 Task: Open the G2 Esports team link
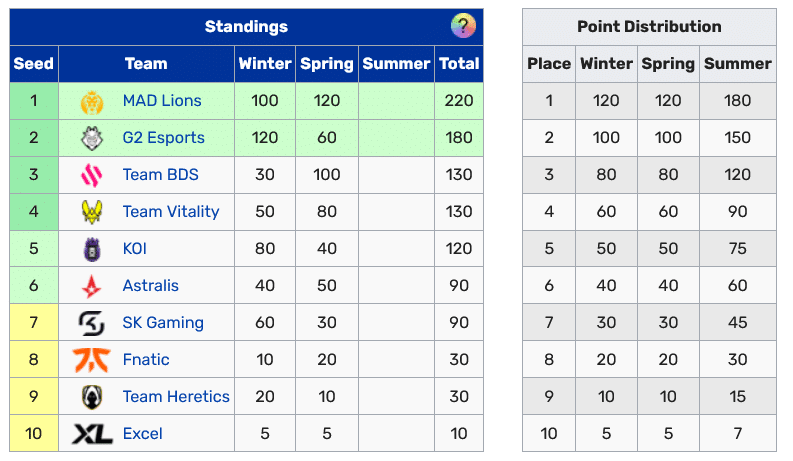pos(163,138)
